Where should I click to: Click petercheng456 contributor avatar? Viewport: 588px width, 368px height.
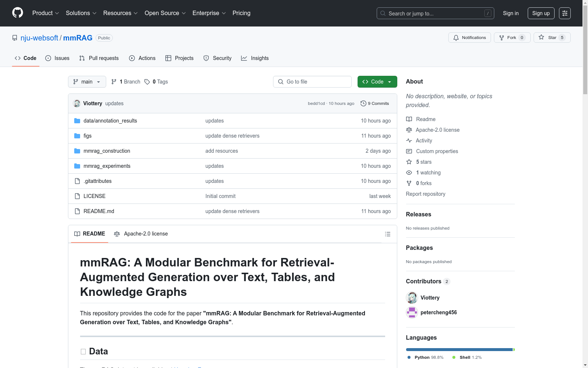412,312
